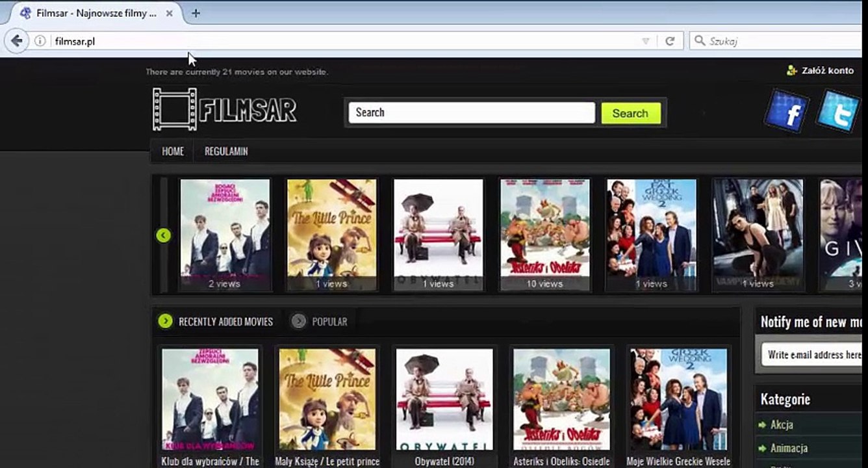Click the Obywatel (2014) title link
The height and width of the screenshot is (468, 868).
(444, 461)
